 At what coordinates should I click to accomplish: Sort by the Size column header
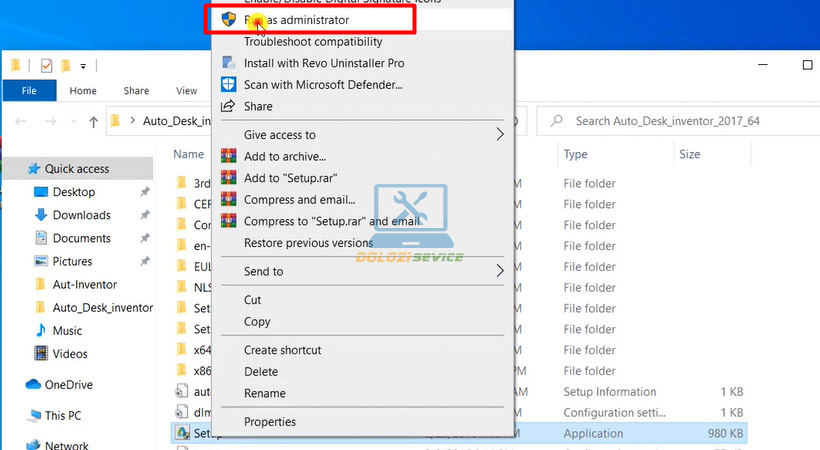pyautogui.click(x=689, y=154)
